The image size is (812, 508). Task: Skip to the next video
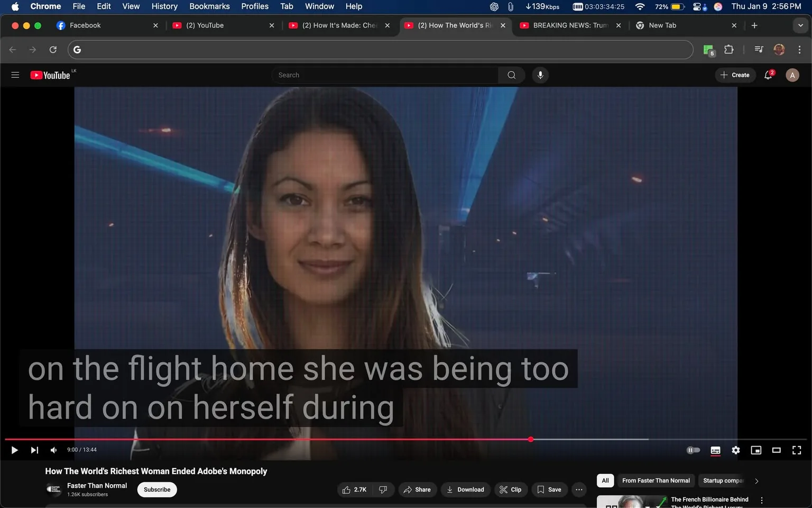click(34, 450)
